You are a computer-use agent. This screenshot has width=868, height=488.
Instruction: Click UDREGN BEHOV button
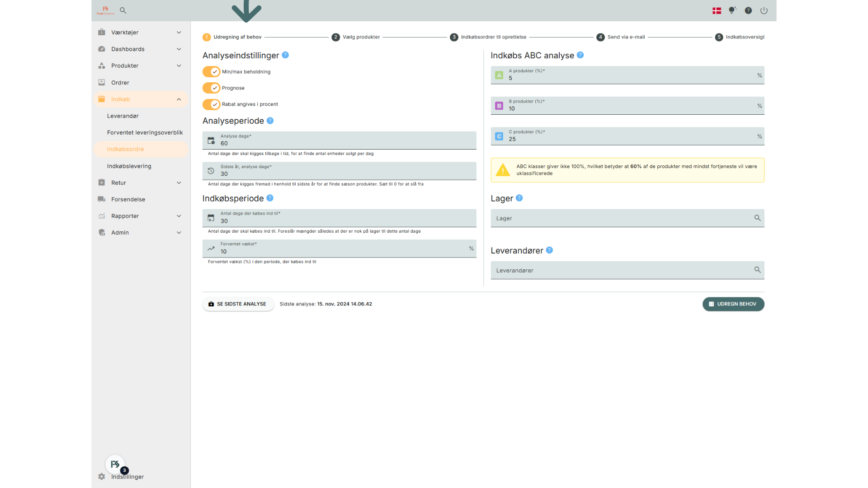pos(733,304)
